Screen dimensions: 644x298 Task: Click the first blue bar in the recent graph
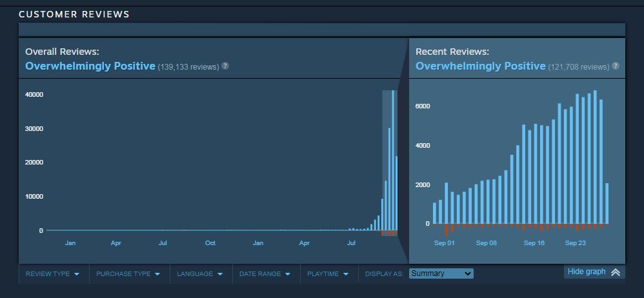coord(434,214)
